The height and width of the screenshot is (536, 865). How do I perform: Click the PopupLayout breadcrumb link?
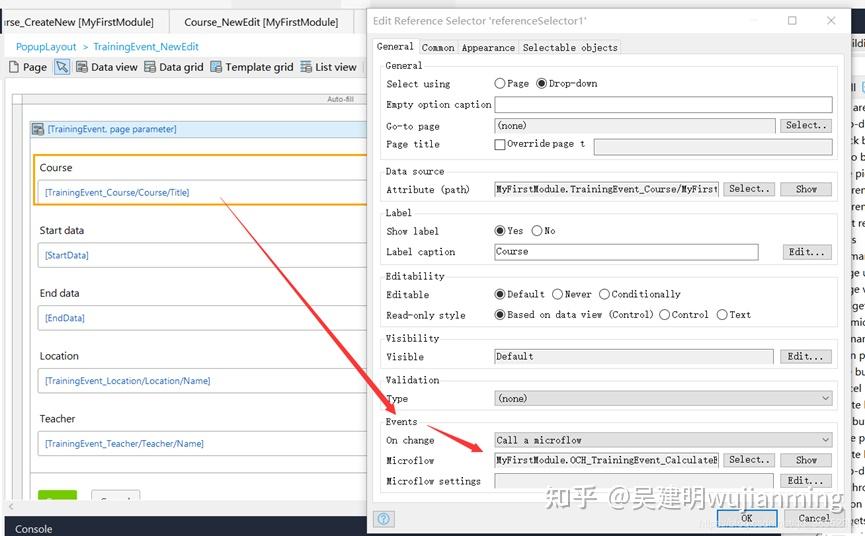(46, 47)
